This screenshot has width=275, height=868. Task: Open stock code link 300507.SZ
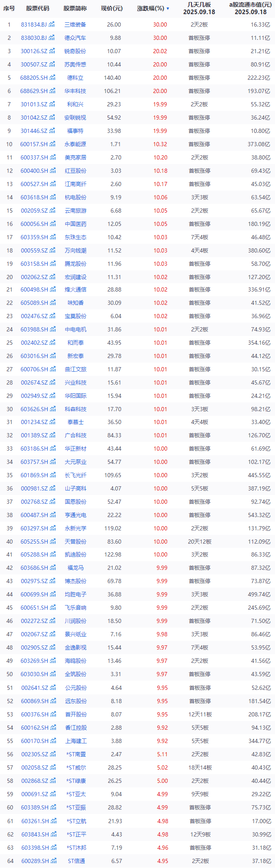click(34, 64)
